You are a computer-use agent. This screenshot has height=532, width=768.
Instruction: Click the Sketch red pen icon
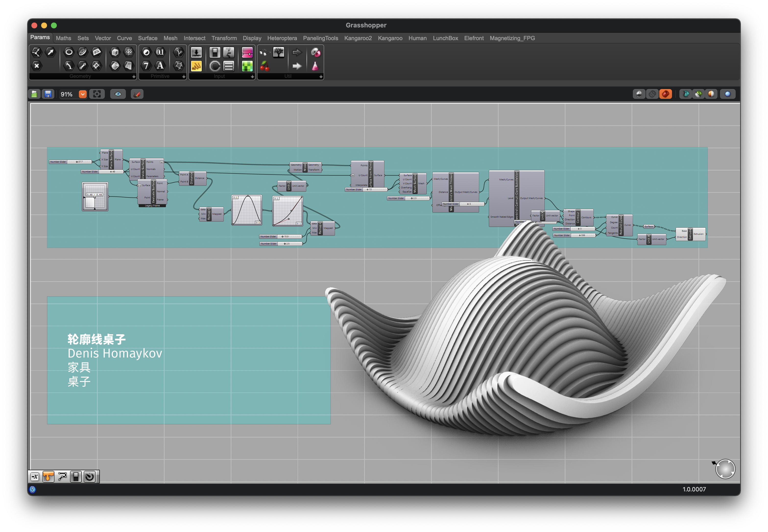click(137, 94)
